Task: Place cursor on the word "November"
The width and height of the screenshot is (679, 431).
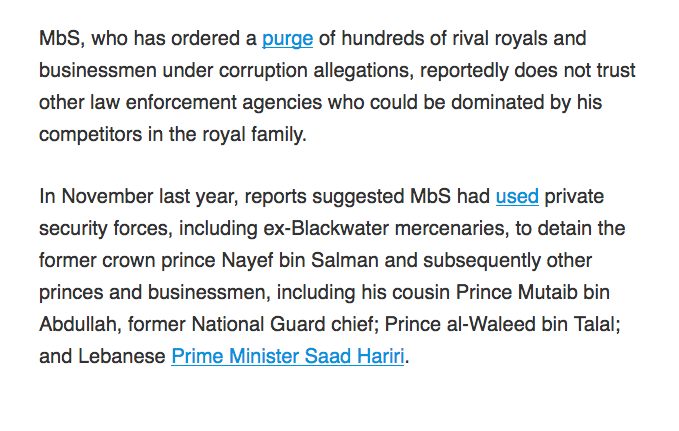Action: 107,197
